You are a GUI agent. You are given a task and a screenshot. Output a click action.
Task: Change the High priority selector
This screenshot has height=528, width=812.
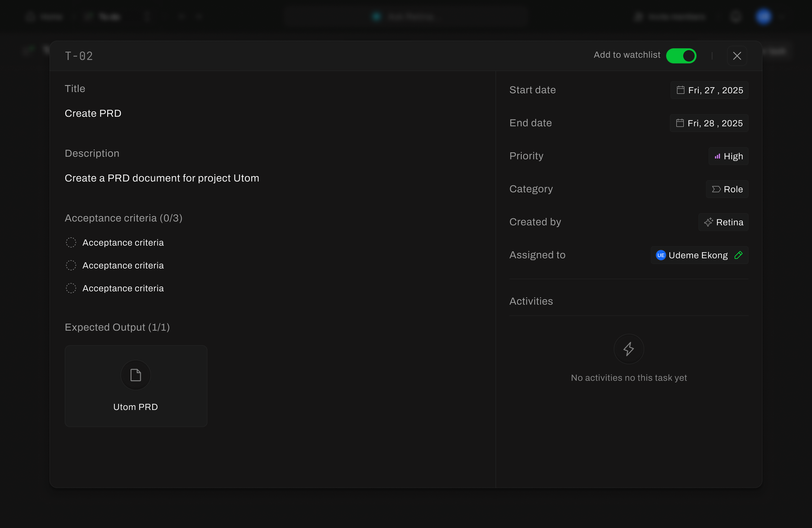coord(728,156)
